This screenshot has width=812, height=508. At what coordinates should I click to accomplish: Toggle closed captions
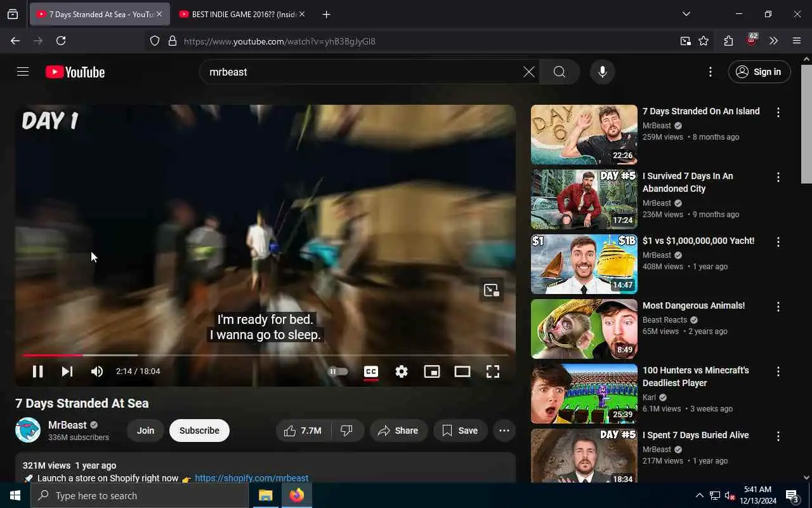pyautogui.click(x=371, y=371)
